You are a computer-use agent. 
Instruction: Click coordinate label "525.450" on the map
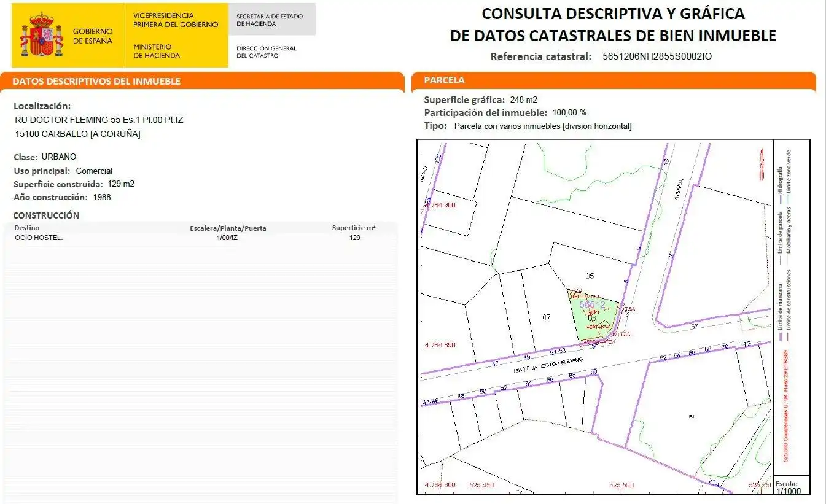[481, 485]
